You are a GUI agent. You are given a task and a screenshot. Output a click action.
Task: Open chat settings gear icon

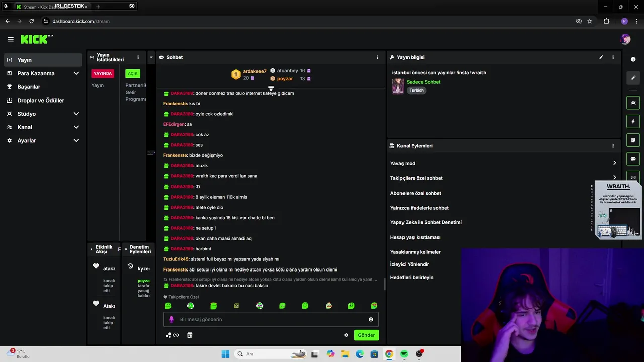pyautogui.click(x=346, y=335)
